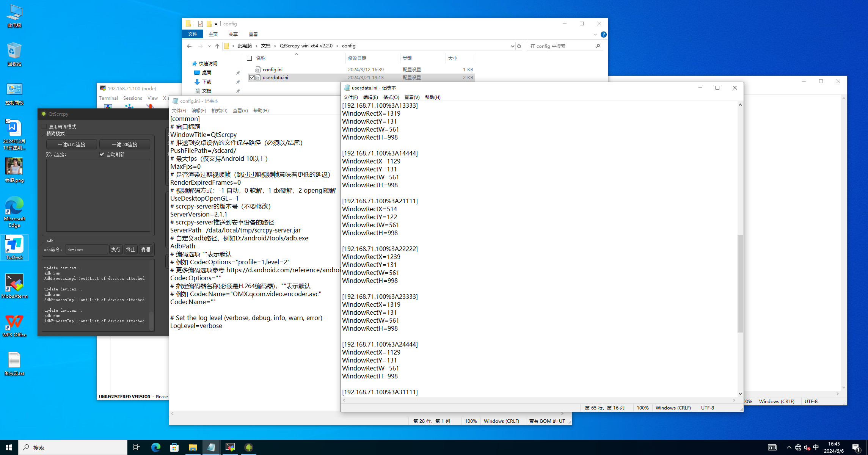Uncheck 自动刷新 checkbox
The image size is (868, 455).
point(102,154)
